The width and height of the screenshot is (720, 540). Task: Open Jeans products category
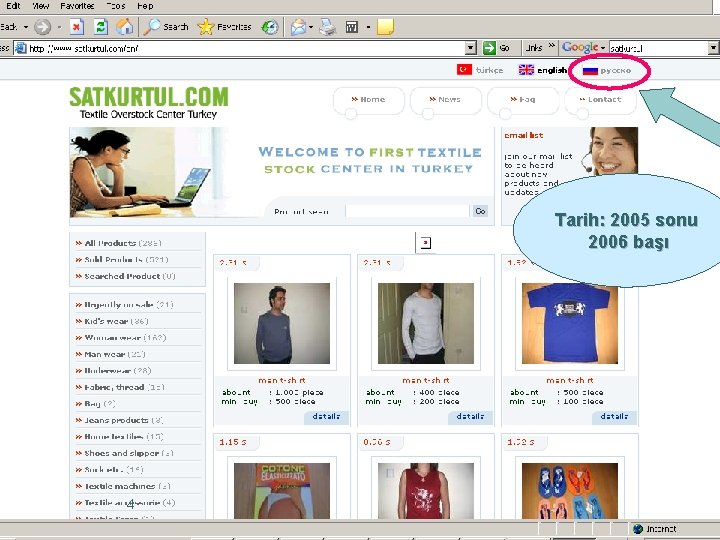[119, 421]
